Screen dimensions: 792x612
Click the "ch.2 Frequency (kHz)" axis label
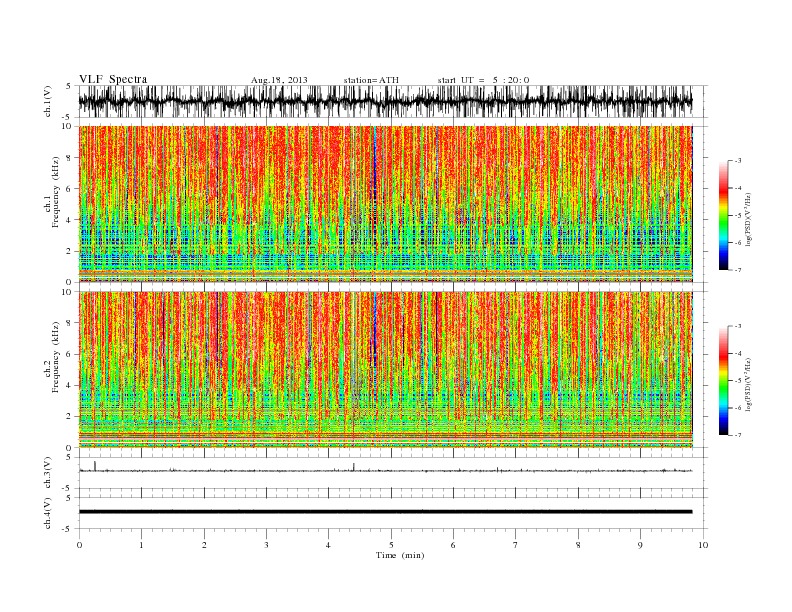click(x=52, y=356)
